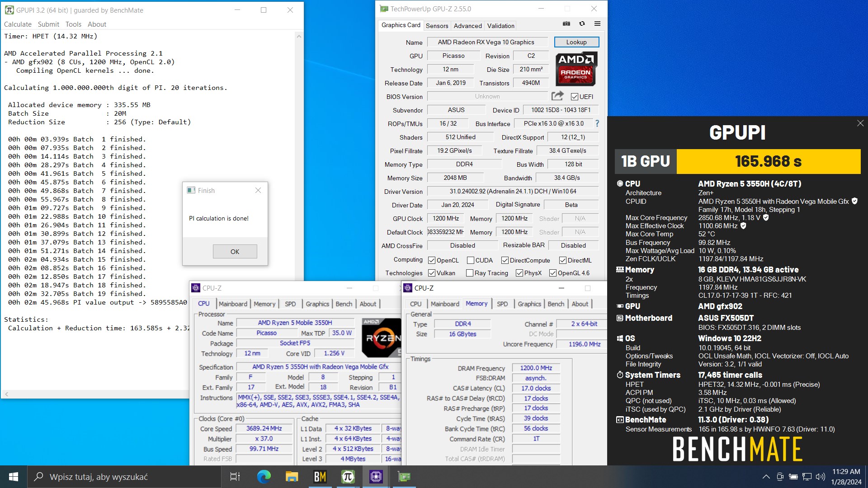Click the Bus Interface question mark icon
This screenshot has width=868, height=488.
pyautogui.click(x=597, y=123)
